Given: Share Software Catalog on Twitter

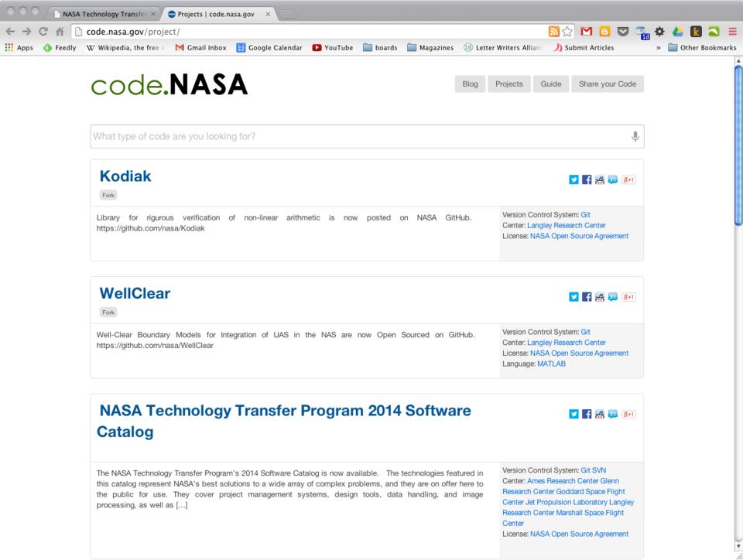Looking at the screenshot, I should [x=574, y=414].
